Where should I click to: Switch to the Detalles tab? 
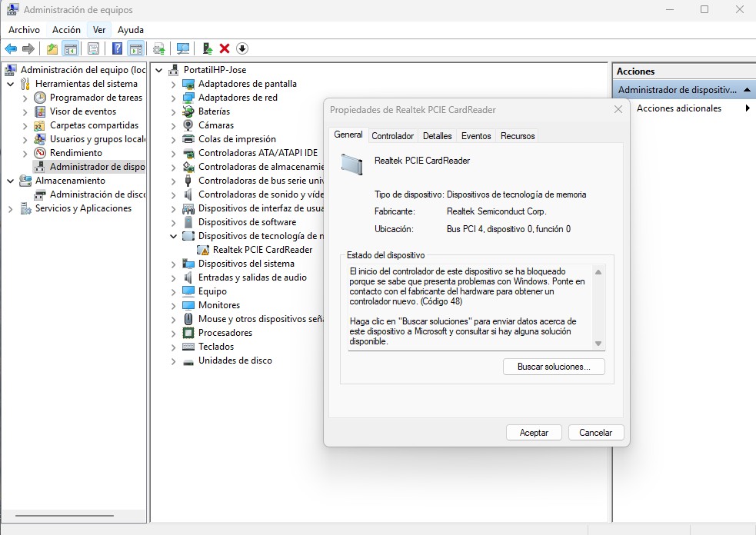(x=438, y=136)
